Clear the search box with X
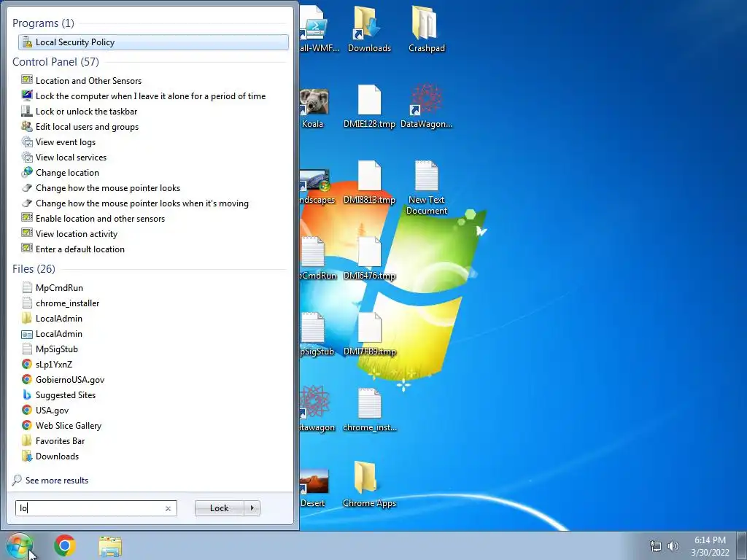 tap(168, 508)
